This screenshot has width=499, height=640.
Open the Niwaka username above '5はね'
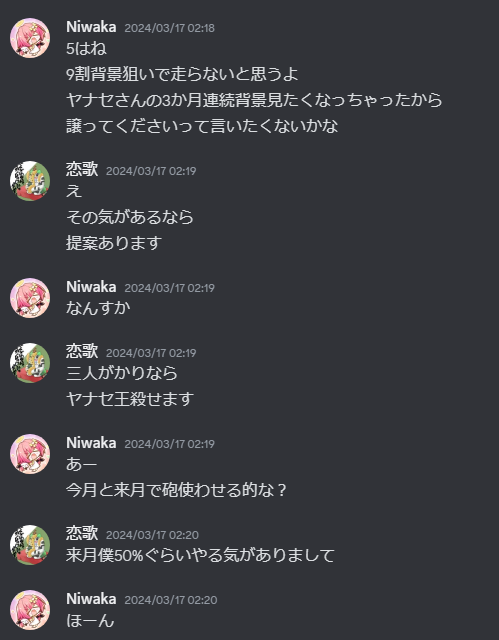pos(91,27)
